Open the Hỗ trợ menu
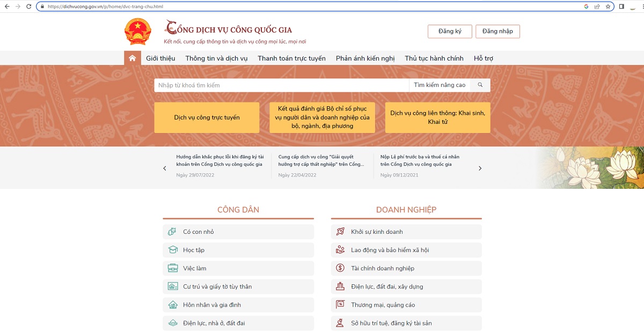This screenshot has width=644, height=332. pyautogui.click(x=484, y=58)
